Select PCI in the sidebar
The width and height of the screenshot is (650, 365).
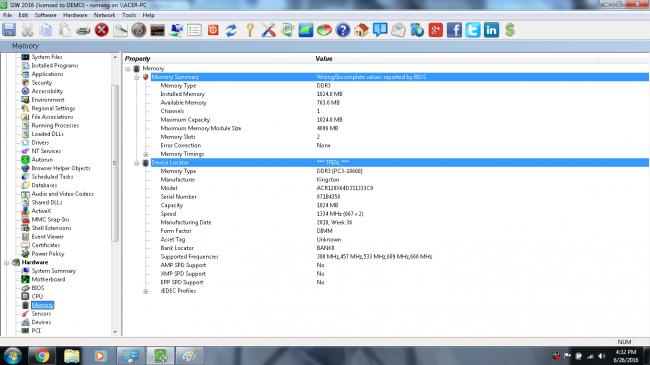tap(36, 331)
